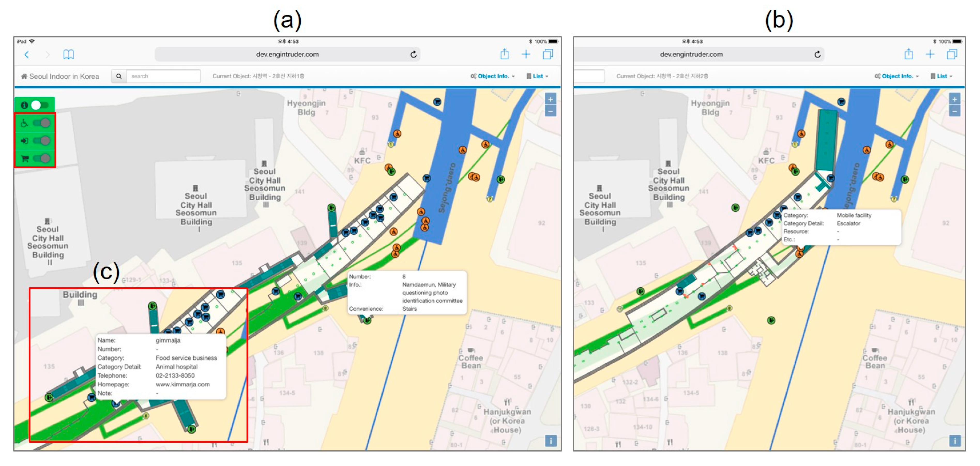Open the List dropdown in left window
Screen dimensions: 980x466
(538, 76)
